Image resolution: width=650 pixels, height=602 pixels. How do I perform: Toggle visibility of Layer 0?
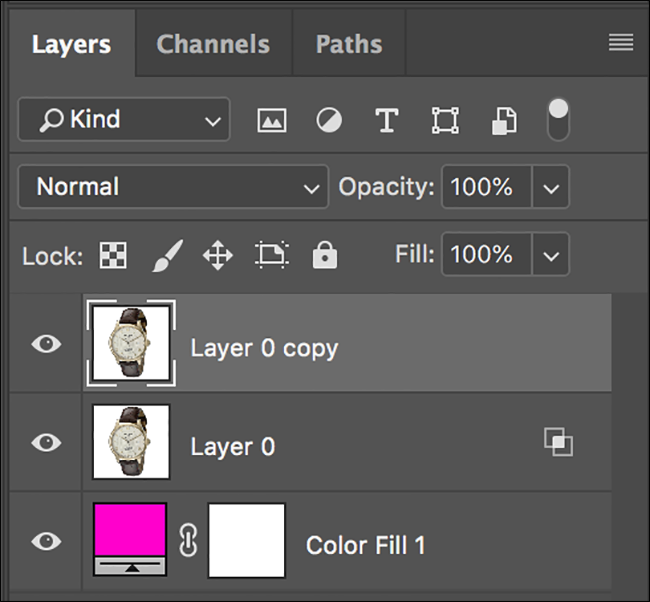point(46,442)
